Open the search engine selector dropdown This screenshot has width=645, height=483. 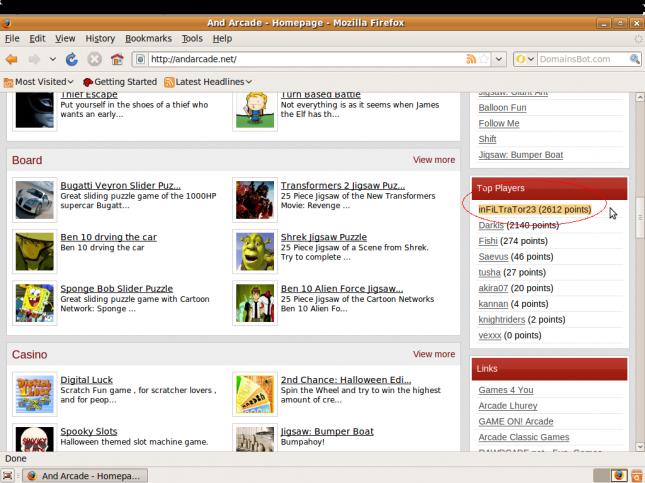525,59
